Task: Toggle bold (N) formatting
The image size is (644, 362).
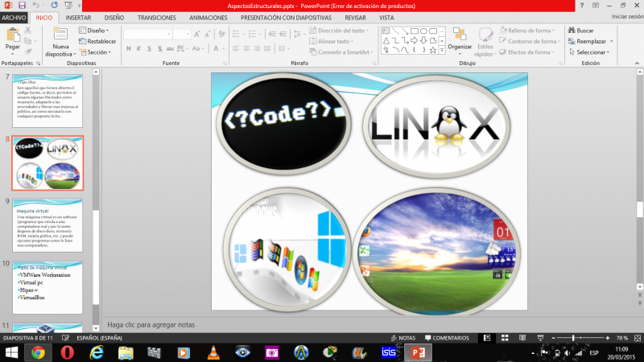Action: coord(129,48)
